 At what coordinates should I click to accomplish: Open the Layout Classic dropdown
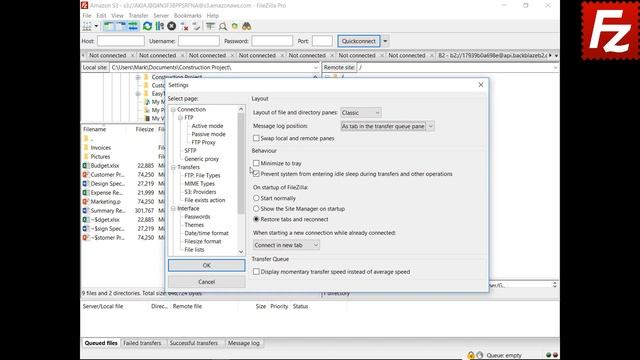(361, 113)
